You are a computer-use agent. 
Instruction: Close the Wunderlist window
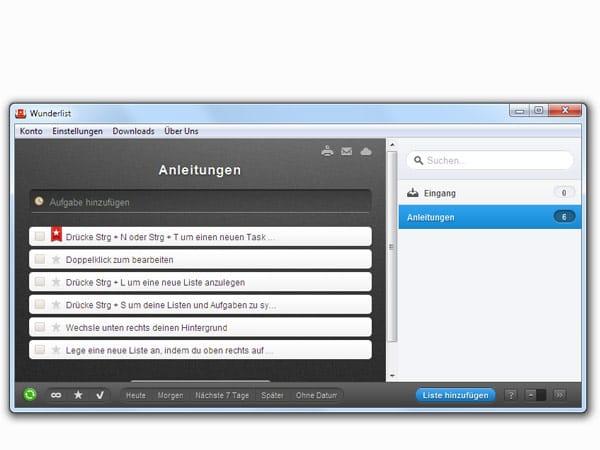coord(565,111)
